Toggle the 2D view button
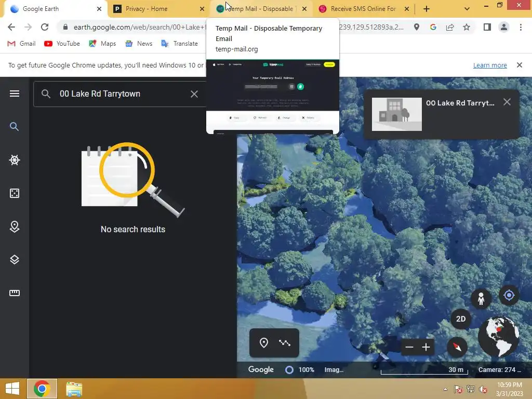Viewport: 532px width, 399px height. (x=461, y=319)
